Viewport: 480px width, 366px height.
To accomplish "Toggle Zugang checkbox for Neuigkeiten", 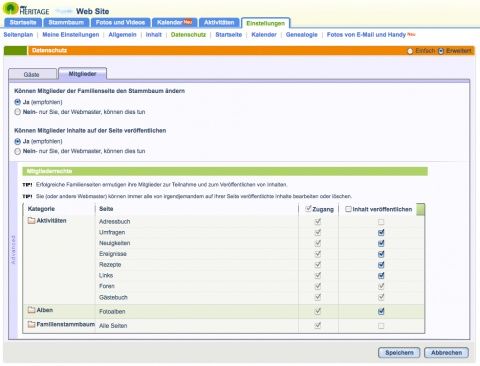I will [318, 243].
